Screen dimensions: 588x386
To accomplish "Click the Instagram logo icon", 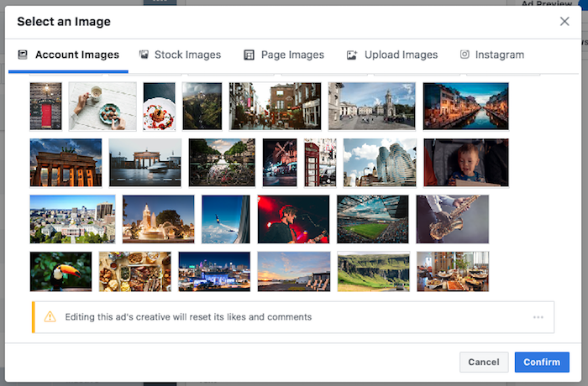I will [x=465, y=55].
